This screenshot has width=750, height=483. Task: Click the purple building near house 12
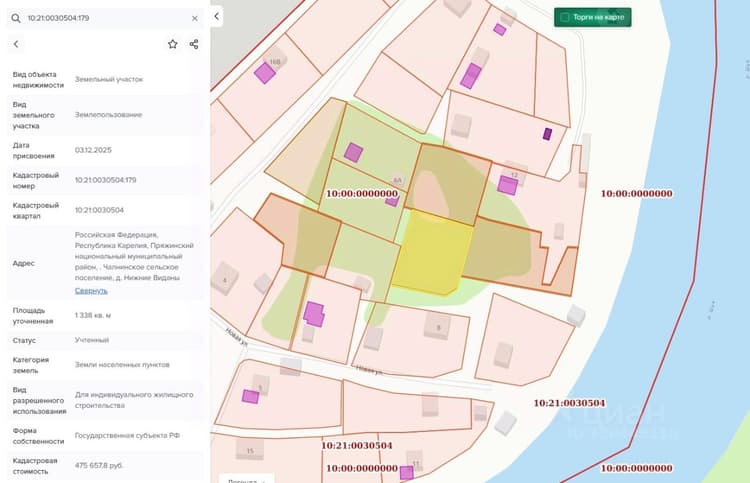coord(507,185)
